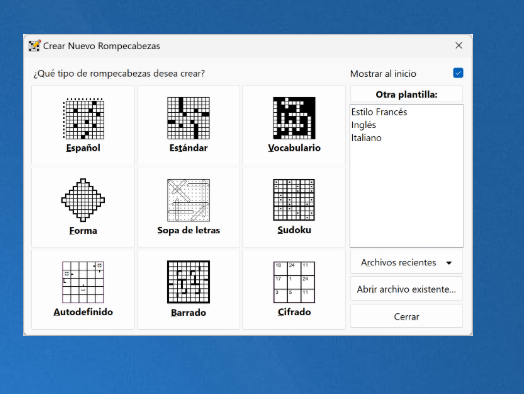The height and width of the screenshot is (394, 524).
Task: Select the Forma diamond-shaped puzzle icon
Action: click(83, 200)
